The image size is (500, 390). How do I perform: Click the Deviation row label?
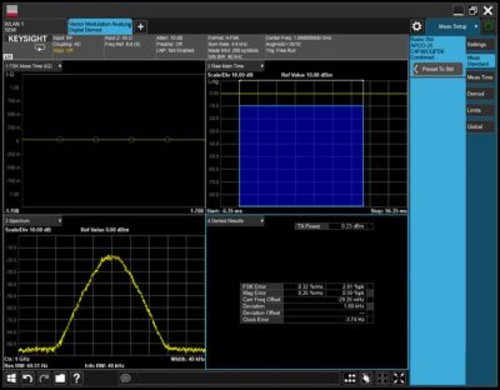[x=262, y=306]
